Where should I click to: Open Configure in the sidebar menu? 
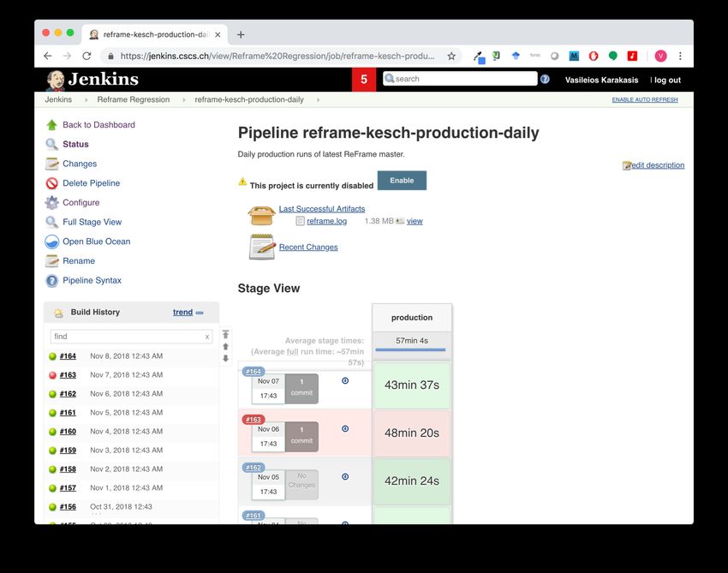81,203
